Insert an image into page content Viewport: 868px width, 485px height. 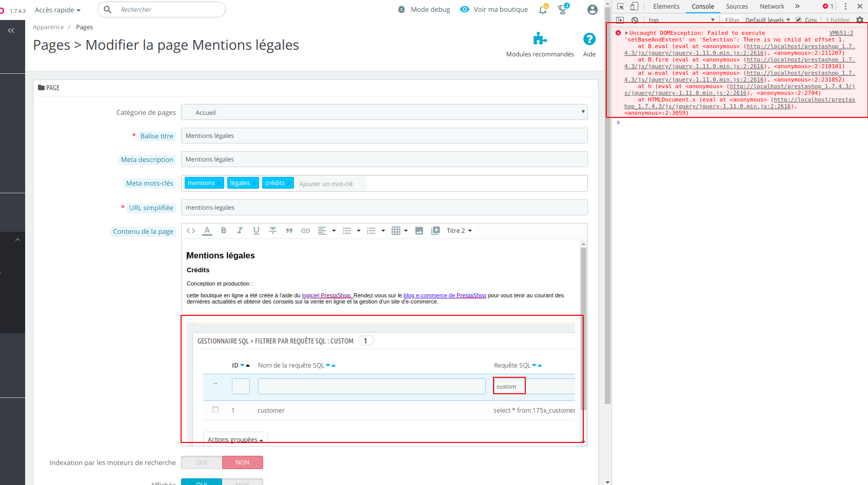click(x=419, y=231)
